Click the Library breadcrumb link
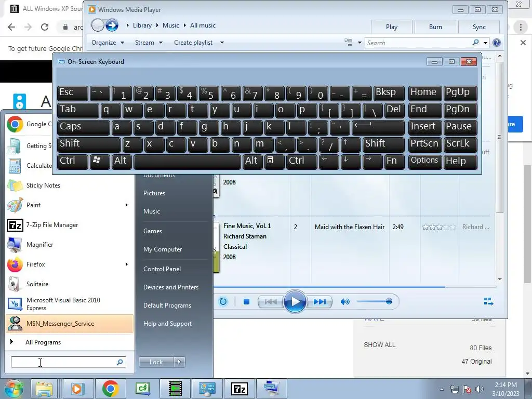 tap(142, 25)
